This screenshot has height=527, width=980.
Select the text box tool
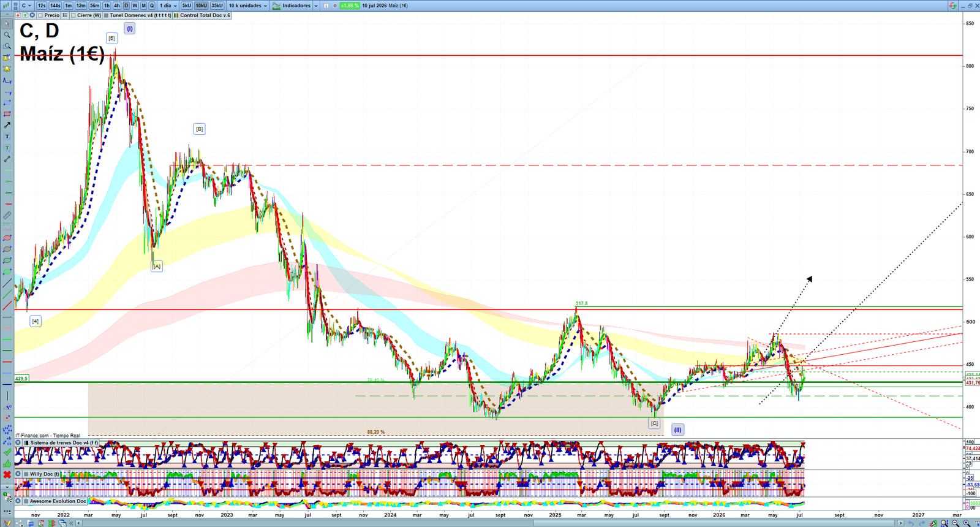(x=7, y=136)
